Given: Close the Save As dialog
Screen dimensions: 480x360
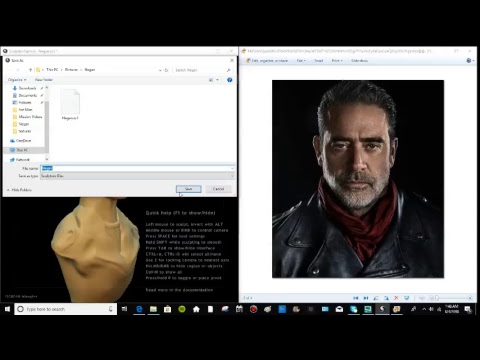Looking at the screenshot, I should tap(232, 60).
